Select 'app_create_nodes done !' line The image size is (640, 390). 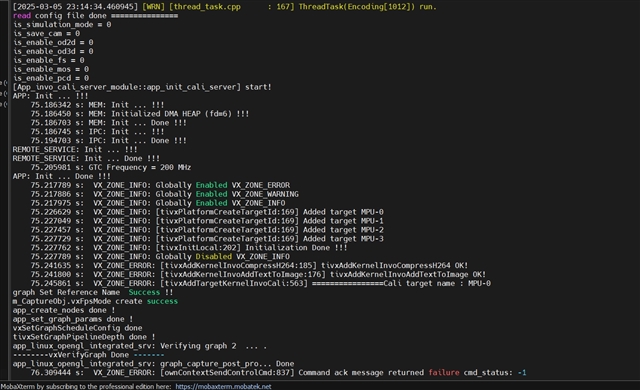pyautogui.click(x=64, y=310)
